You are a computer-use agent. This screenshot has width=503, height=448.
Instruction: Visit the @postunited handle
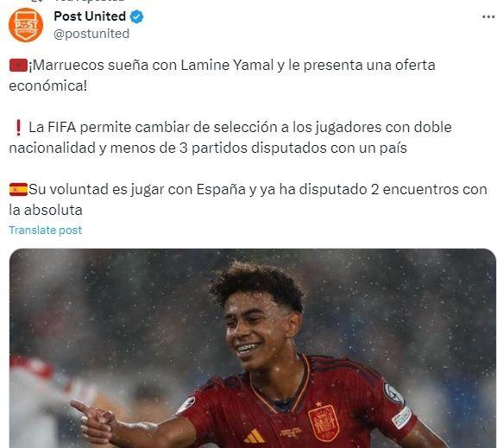91,34
